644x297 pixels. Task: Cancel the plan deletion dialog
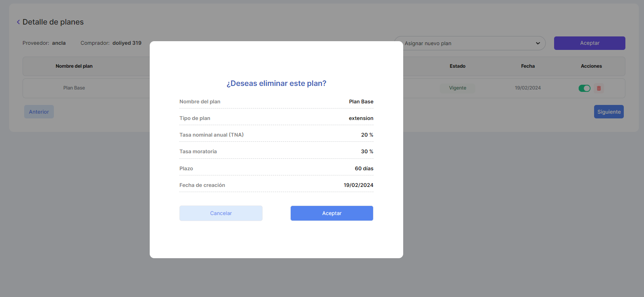point(221,213)
